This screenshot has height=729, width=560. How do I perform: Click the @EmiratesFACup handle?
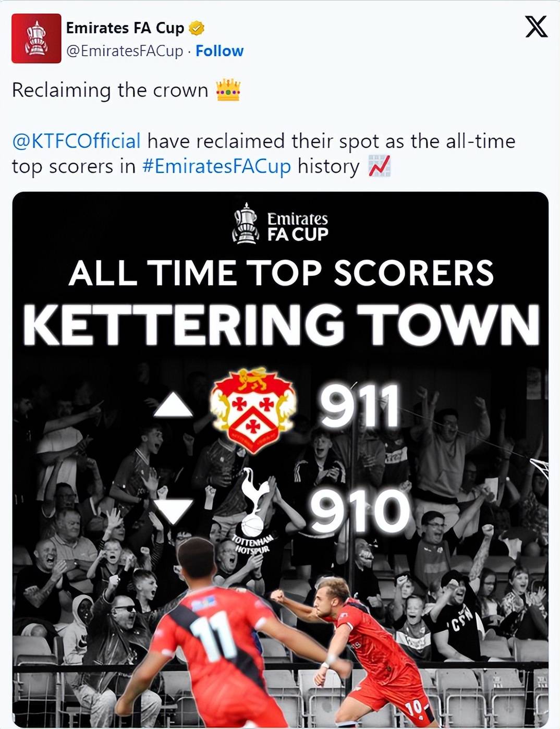point(125,51)
